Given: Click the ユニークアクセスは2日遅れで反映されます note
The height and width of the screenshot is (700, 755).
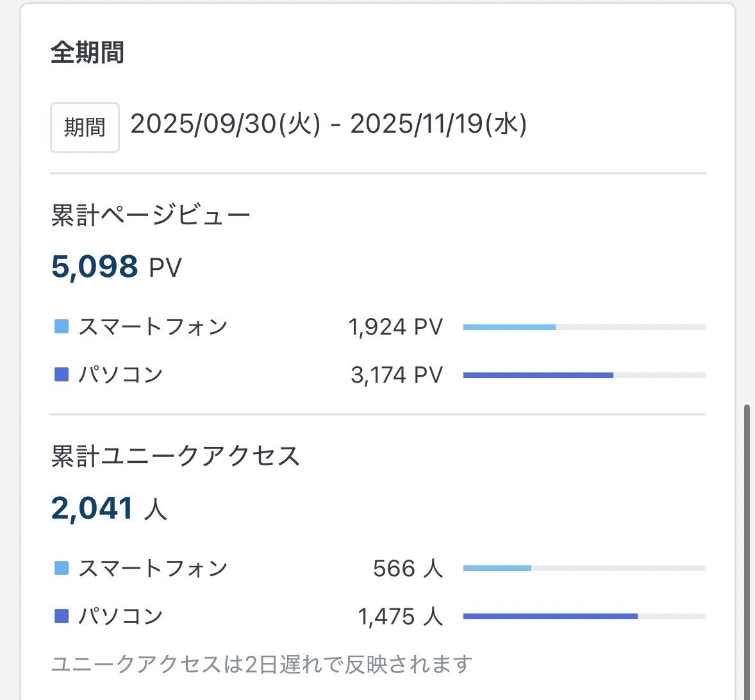Looking at the screenshot, I should (x=261, y=664).
